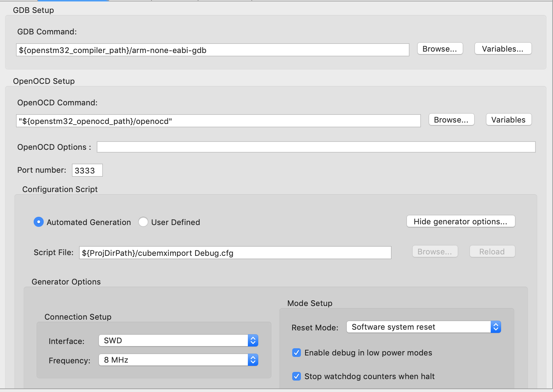Select Automated Generation radio button
Screen dimensions: 553x392
coord(39,222)
